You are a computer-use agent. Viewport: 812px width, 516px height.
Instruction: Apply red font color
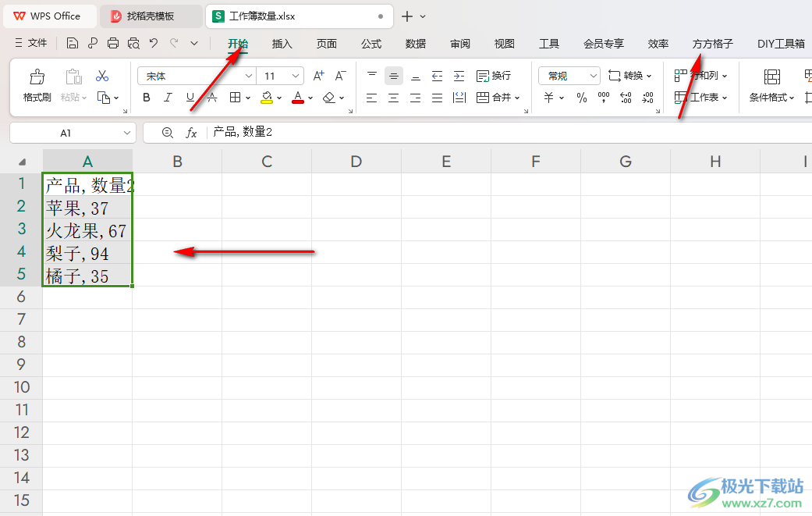pyautogui.click(x=298, y=98)
